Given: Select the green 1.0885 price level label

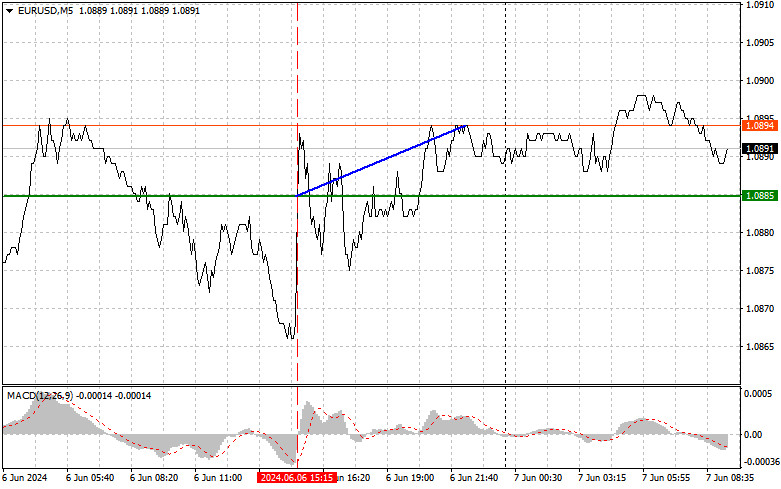Looking at the screenshot, I should pos(760,196).
